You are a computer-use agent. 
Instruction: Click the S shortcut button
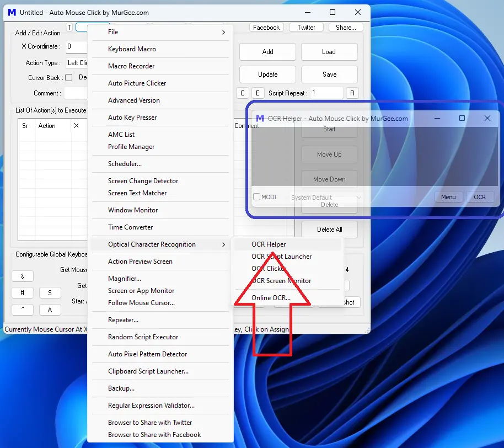[x=50, y=292]
